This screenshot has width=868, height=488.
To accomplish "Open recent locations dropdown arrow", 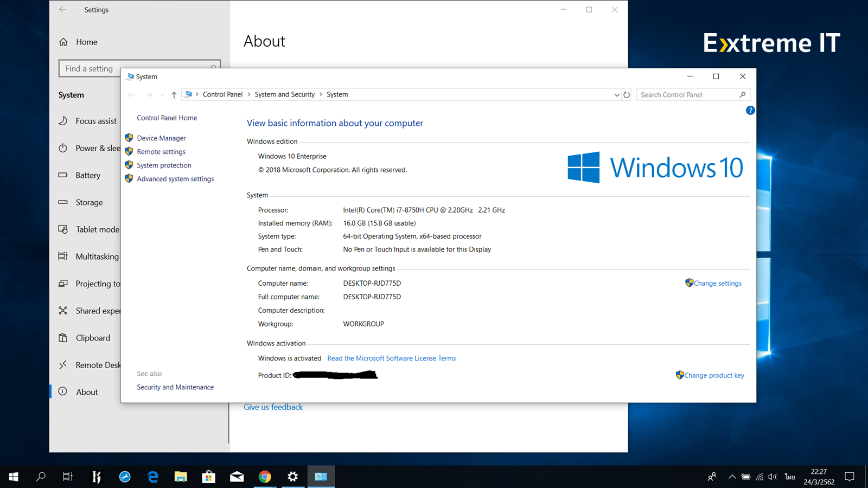I will (x=162, y=95).
